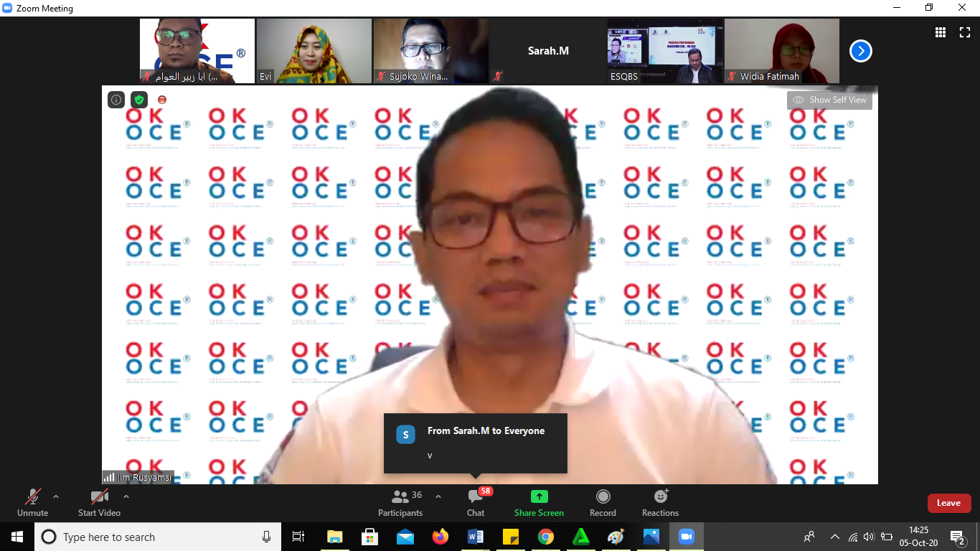Expand Participants options arrow
This screenshot has height=551, width=980.
pos(438,496)
